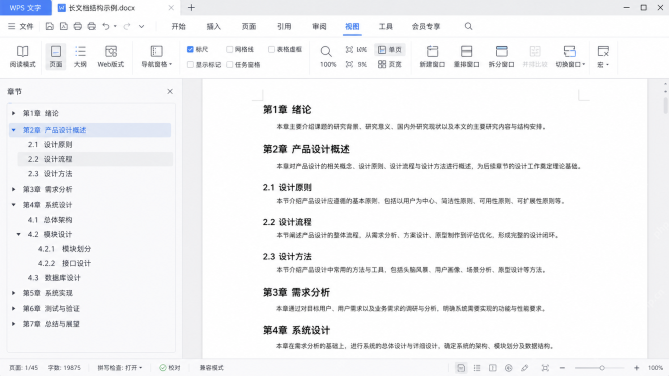Screen dimensions: 669x376
Task: Click zoom in plus button
Action: pos(637,367)
